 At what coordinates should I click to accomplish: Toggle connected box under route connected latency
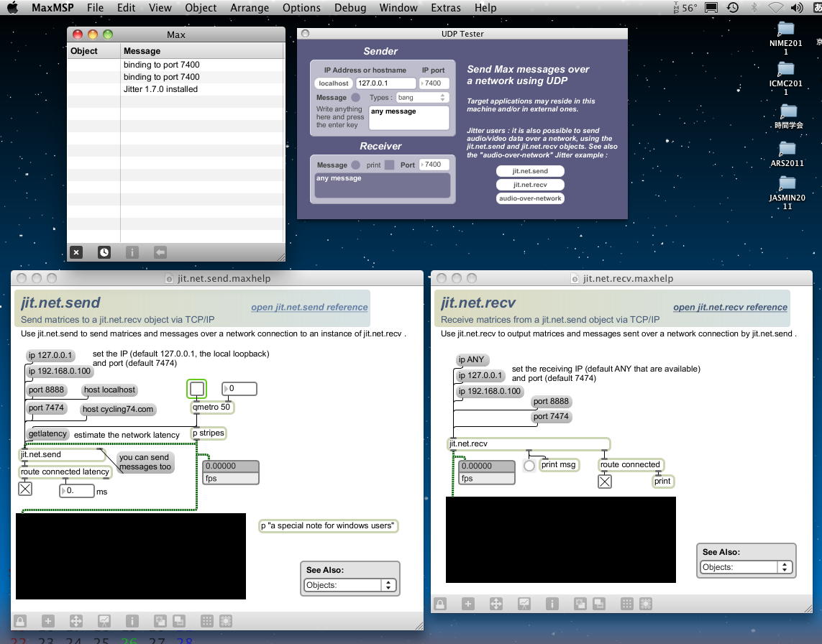tap(25, 489)
